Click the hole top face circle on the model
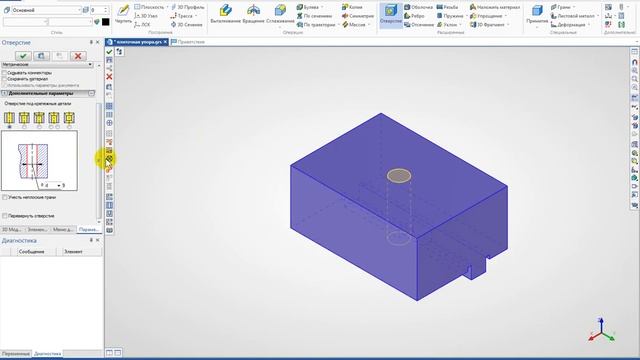Screen dimensions: 640x360 [399, 176]
